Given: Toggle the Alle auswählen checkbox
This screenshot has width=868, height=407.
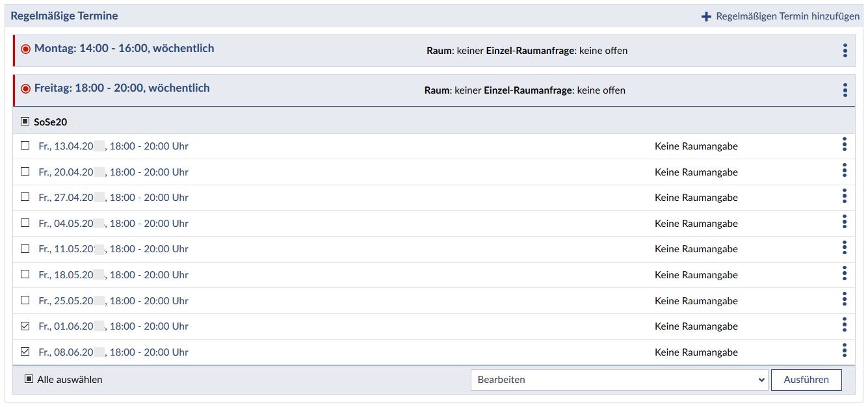Looking at the screenshot, I should click(29, 379).
